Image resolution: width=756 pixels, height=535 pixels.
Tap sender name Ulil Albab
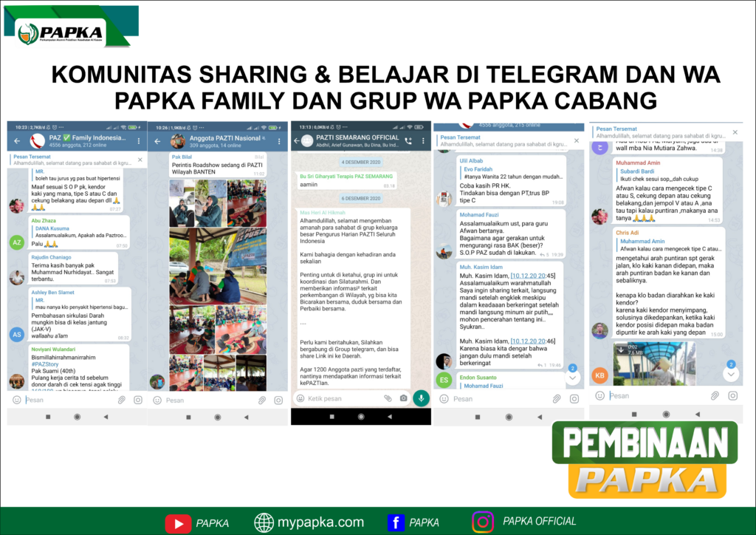click(471, 160)
